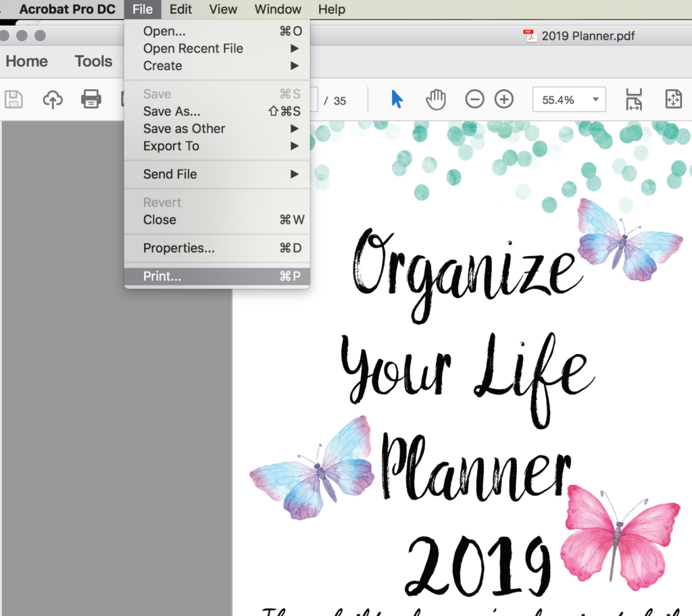Expand the Open Recent File submenu
Screen dimensions: 692x616
click(x=193, y=48)
